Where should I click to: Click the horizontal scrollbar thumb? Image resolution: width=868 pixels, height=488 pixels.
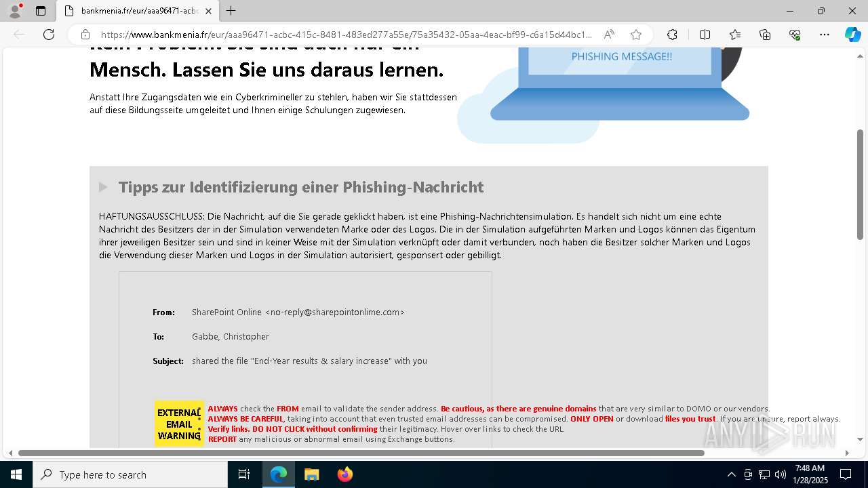[361, 453]
